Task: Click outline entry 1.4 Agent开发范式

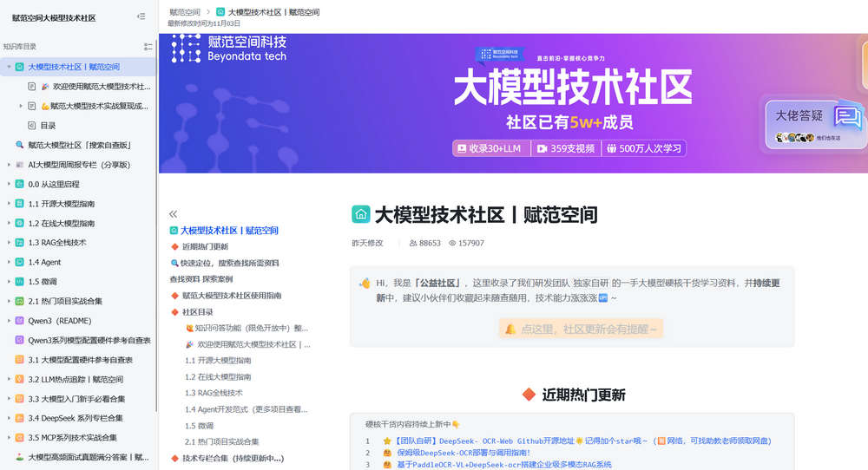Action: coord(246,409)
